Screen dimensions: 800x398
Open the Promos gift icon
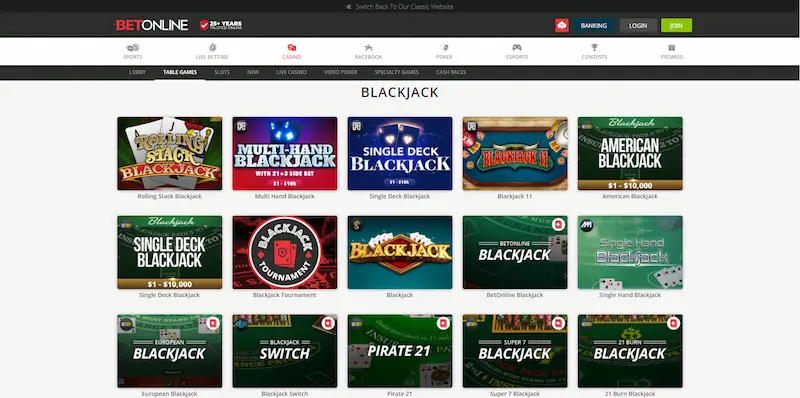[x=671, y=47]
